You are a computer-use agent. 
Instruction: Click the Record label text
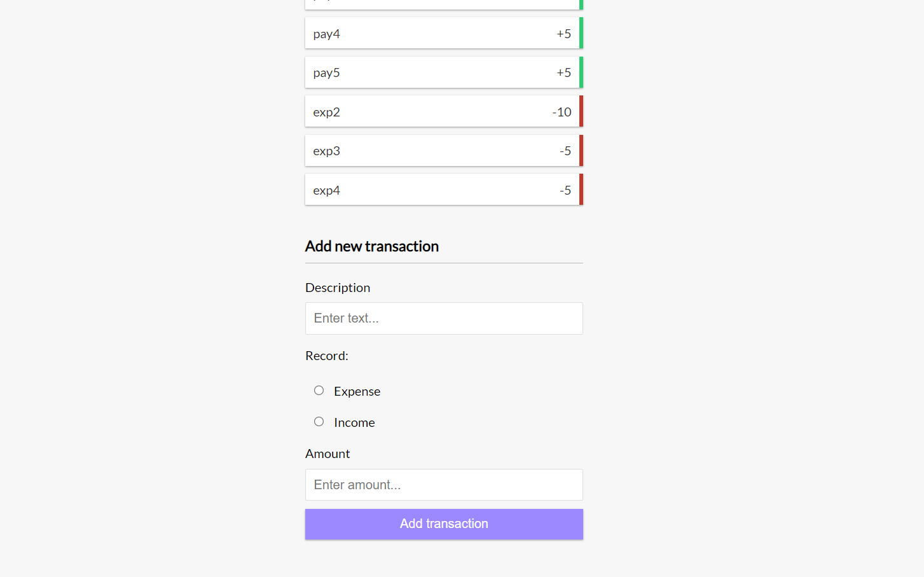coord(326,356)
